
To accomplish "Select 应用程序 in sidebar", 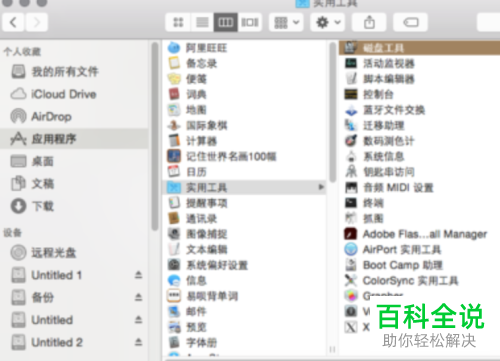I will point(74,139).
